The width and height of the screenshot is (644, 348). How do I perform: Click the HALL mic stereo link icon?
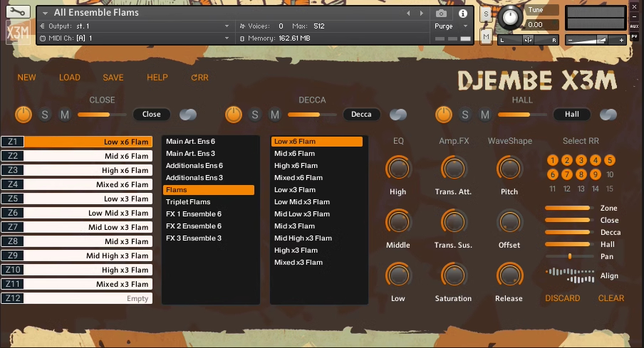point(608,115)
